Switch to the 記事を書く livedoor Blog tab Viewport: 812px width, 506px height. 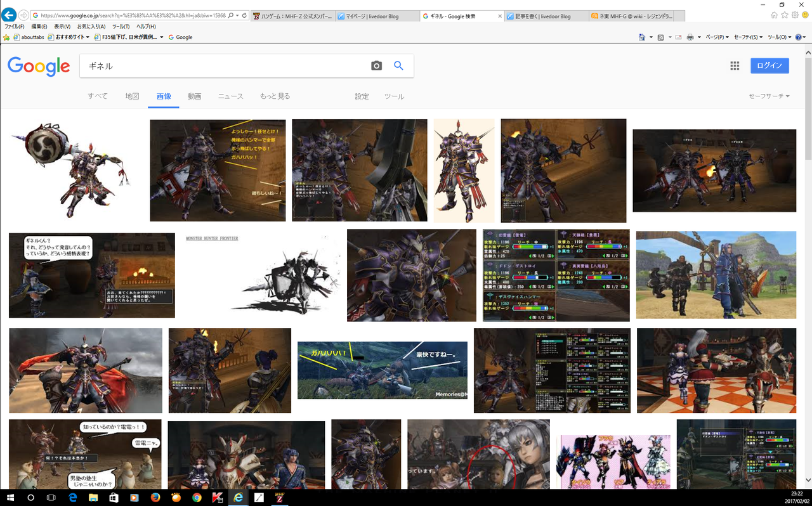point(546,16)
